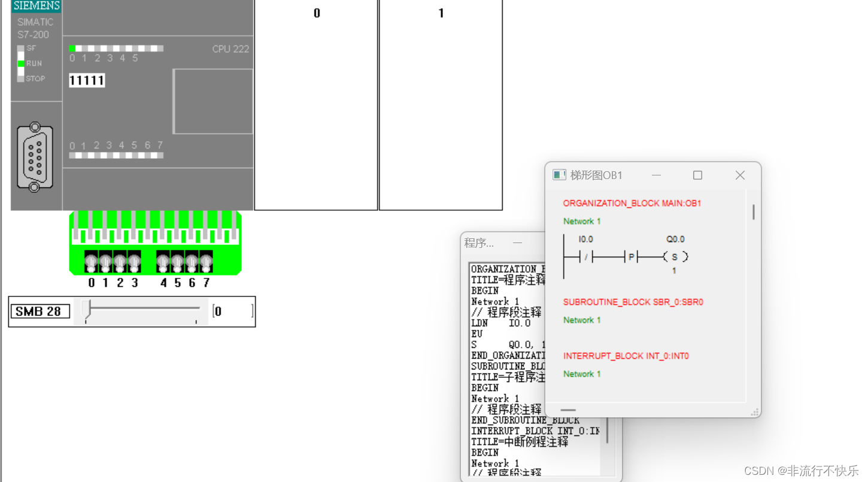Viewport: 868px width, 482px height.
Task: Select expansion module slot 1
Action: 441,105
